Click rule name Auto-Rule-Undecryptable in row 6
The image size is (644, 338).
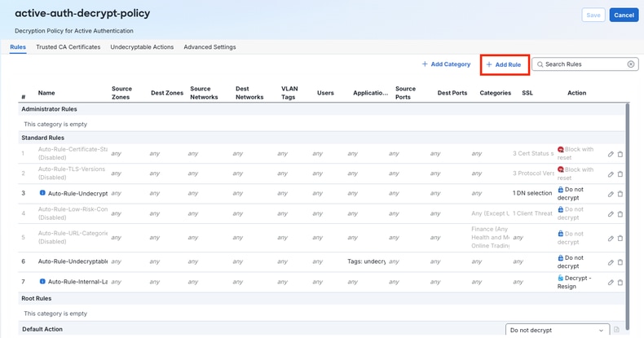pos(73,261)
